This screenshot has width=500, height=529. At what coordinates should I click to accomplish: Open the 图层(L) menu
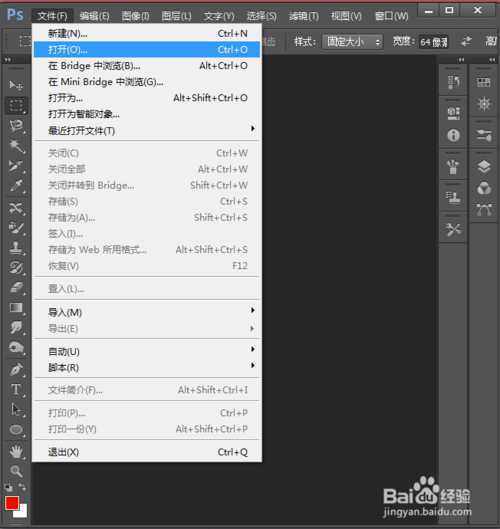click(x=176, y=16)
